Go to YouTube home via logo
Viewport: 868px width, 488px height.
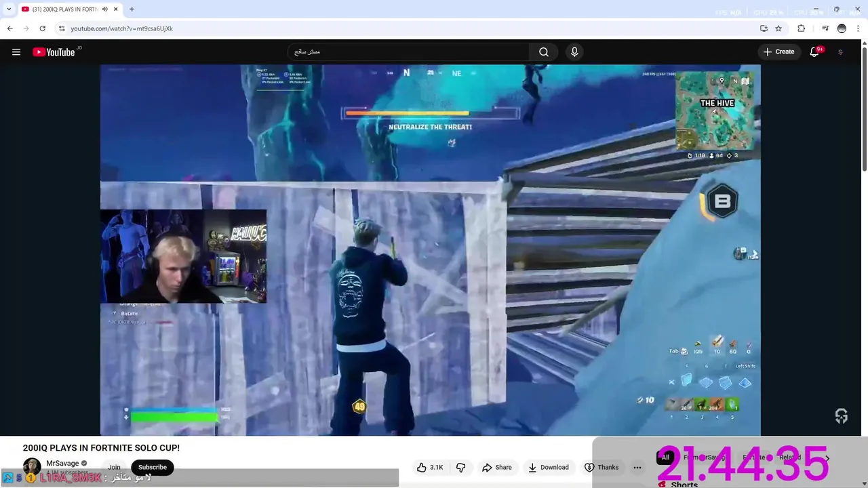[54, 52]
